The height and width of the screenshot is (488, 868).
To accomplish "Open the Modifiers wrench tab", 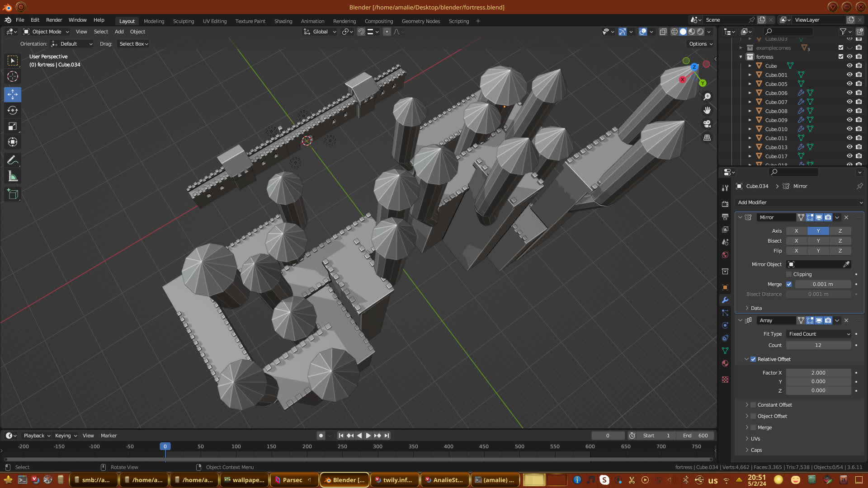I will pyautogui.click(x=725, y=300).
